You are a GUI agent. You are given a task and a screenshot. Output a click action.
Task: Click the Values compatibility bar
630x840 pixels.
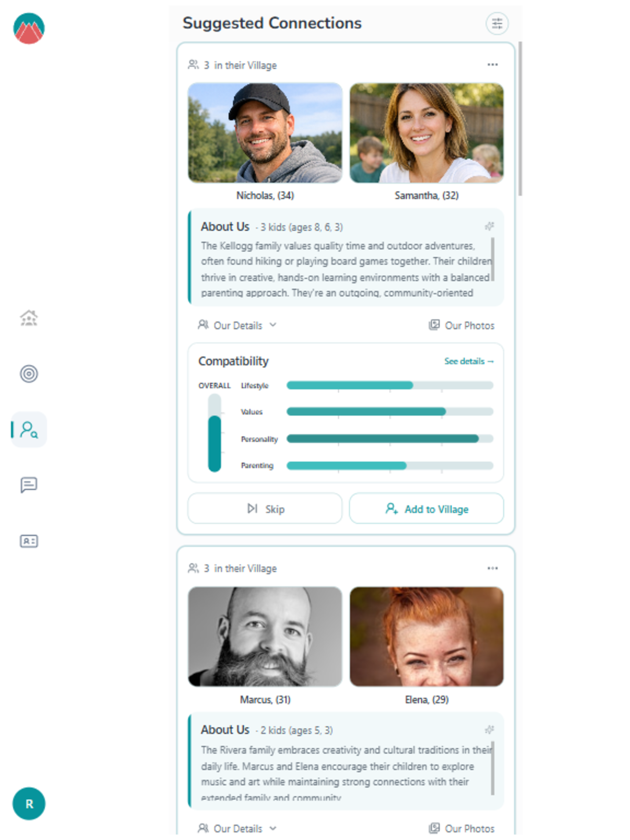[389, 412]
